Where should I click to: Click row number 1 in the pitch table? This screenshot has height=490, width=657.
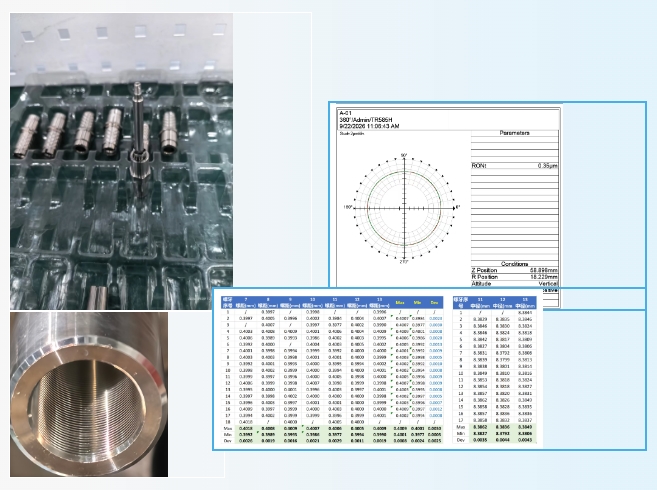click(228, 312)
